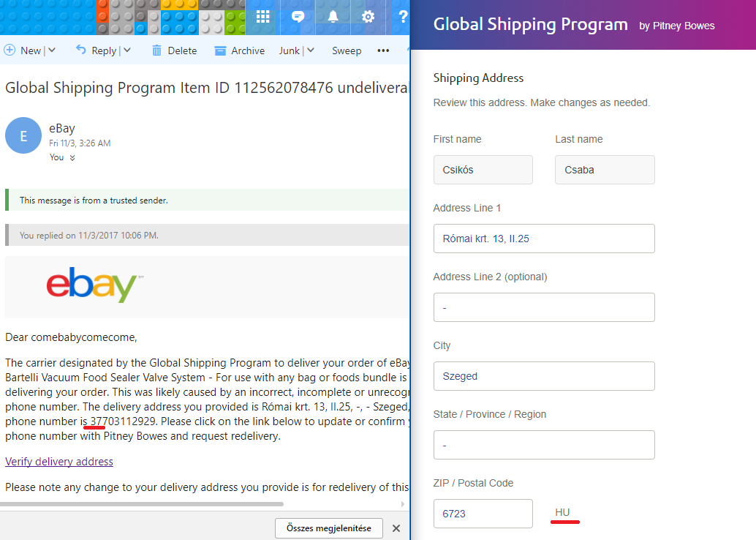Screen dimensions: 756x540
Task: Open the more actions ellipsis menu
Action: coord(383,50)
